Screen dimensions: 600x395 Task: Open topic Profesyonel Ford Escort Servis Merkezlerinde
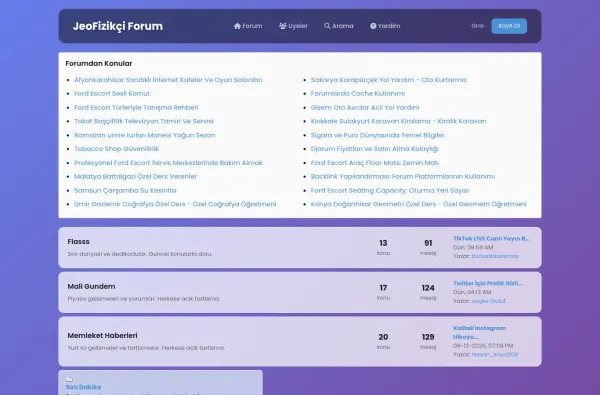[168, 163]
